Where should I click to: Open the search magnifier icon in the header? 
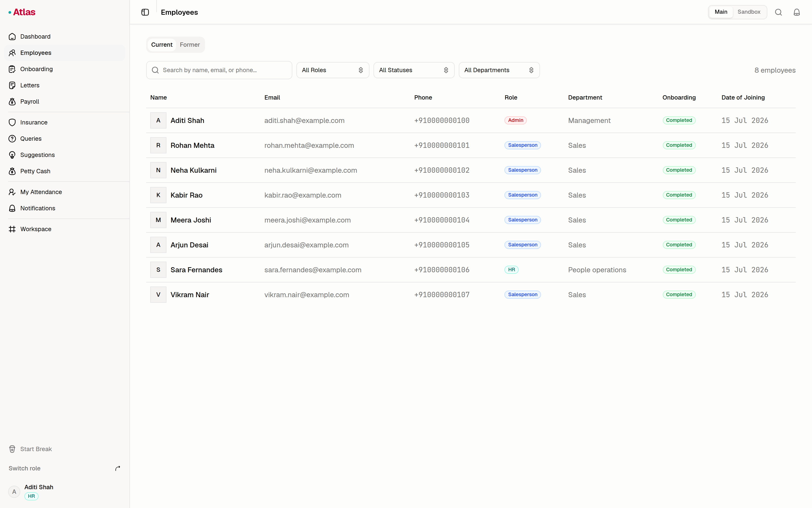(x=779, y=12)
